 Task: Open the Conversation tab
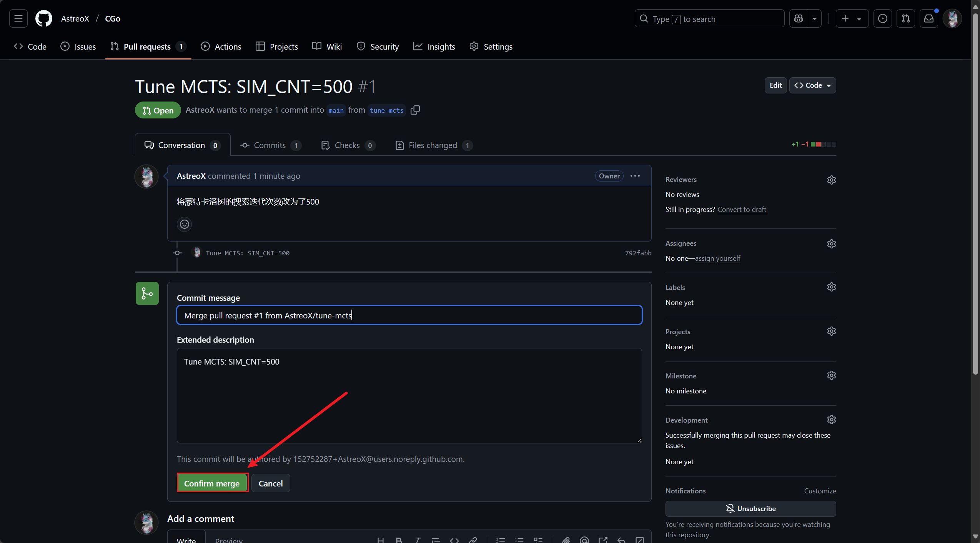point(182,145)
